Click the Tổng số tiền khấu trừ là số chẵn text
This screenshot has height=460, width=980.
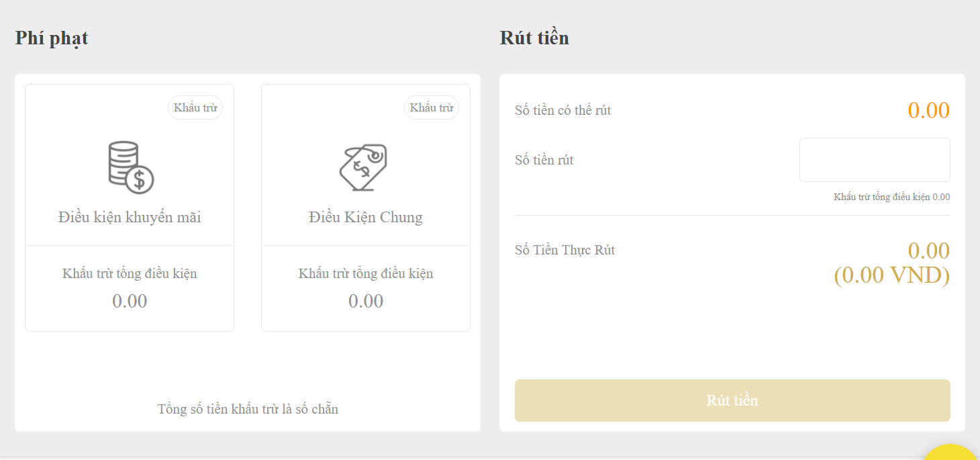[248, 409]
